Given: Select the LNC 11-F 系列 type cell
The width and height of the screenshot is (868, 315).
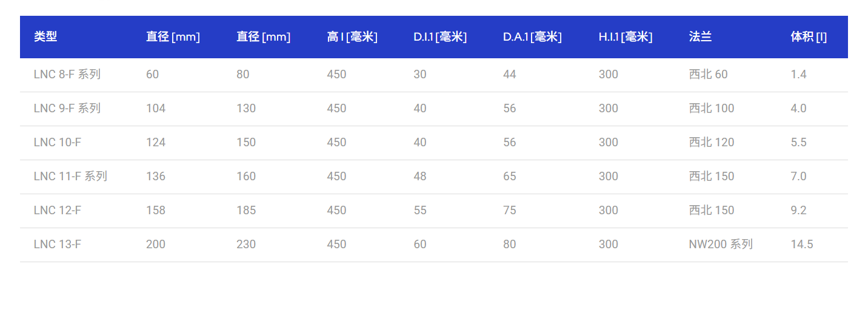Looking at the screenshot, I should coord(70,177).
